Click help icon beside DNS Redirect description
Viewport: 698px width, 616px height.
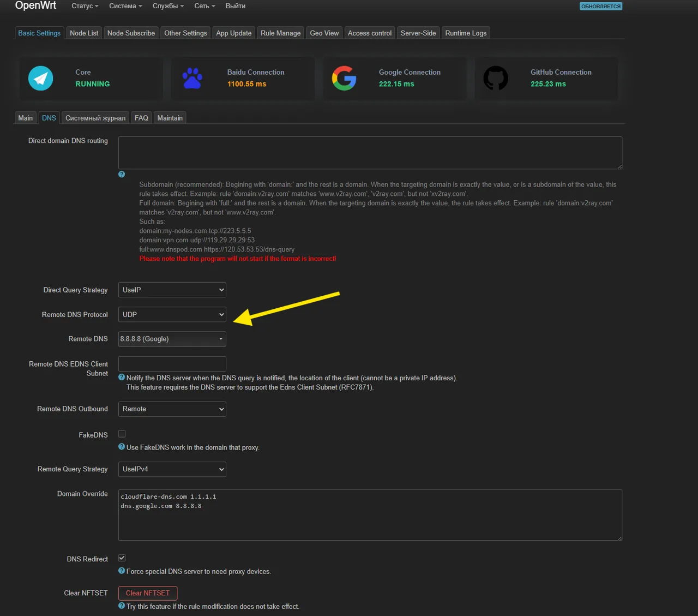click(122, 571)
